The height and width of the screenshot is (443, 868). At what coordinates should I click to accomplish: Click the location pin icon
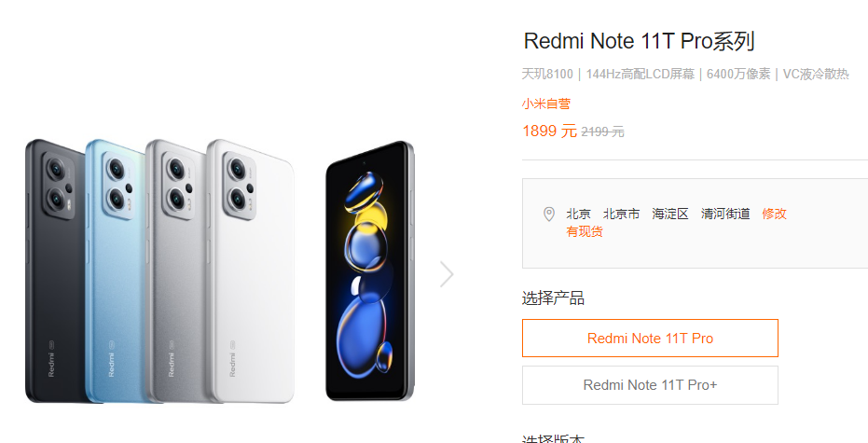[548, 215]
